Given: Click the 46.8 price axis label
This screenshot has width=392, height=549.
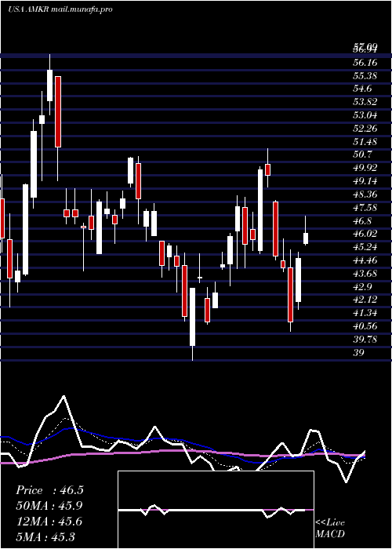Looking at the screenshot, I should point(363,221).
